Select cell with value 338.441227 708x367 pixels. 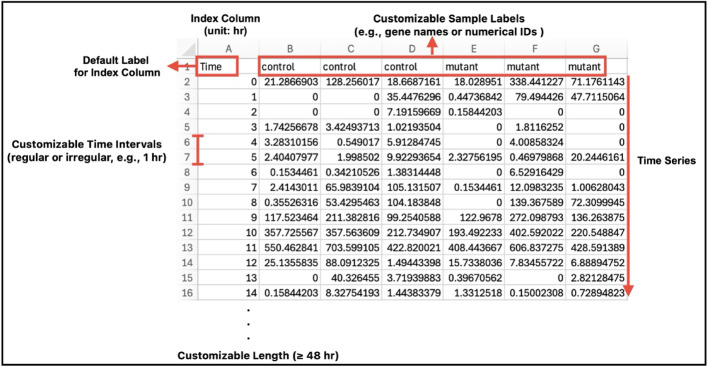tap(535, 82)
